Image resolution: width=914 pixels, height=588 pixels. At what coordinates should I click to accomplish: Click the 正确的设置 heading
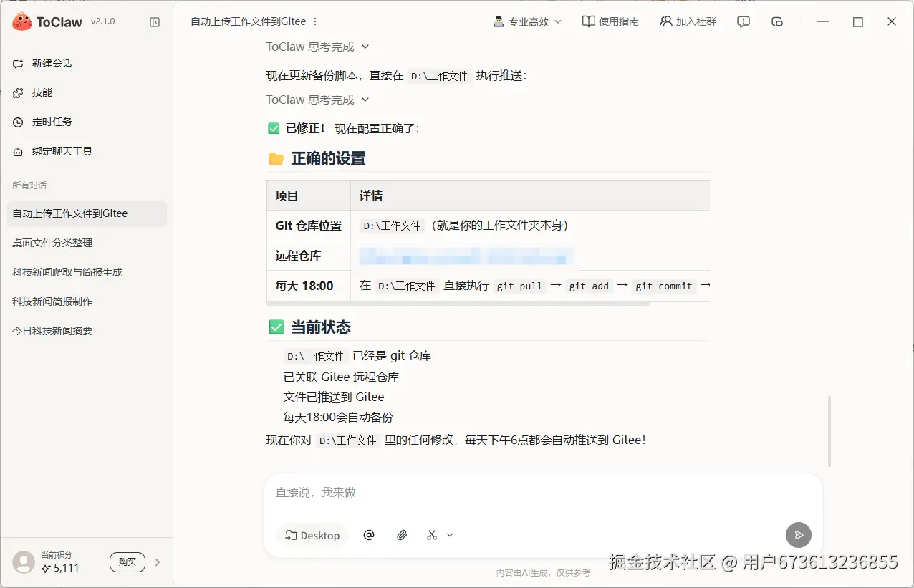point(328,158)
